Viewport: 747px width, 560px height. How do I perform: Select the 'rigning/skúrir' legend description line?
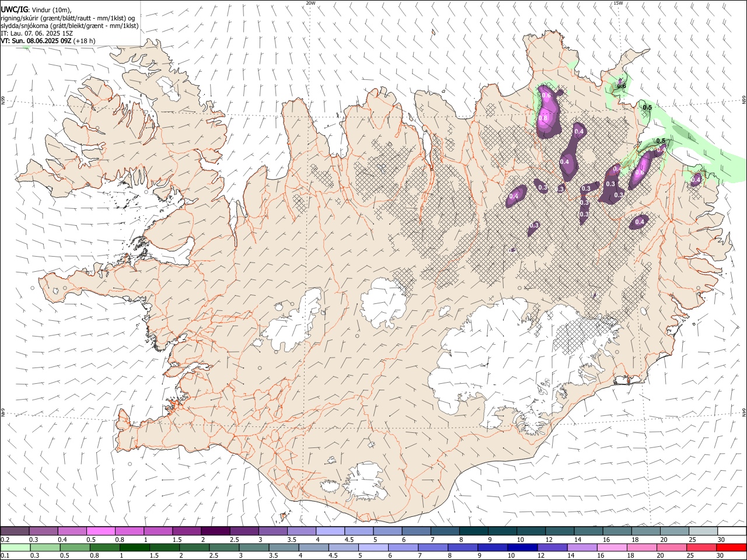tap(68, 18)
